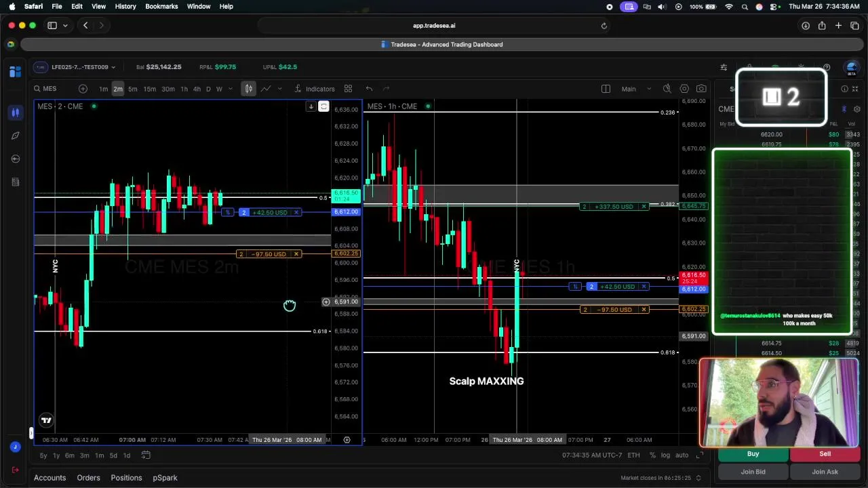Select the 5y date range
Screen dimensions: 868x488
click(43, 455)
